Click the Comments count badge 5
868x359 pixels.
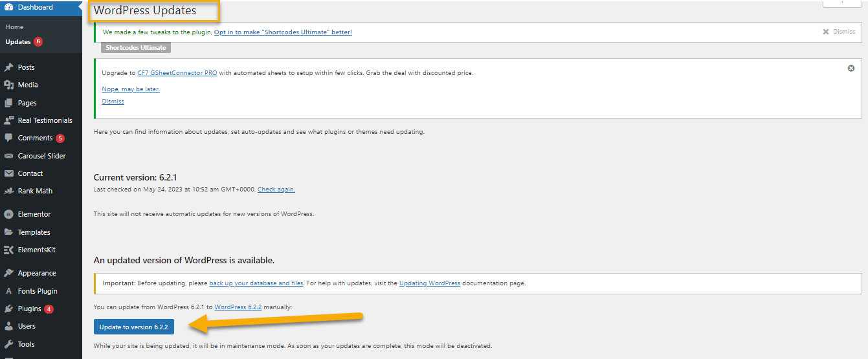point(60,138)
